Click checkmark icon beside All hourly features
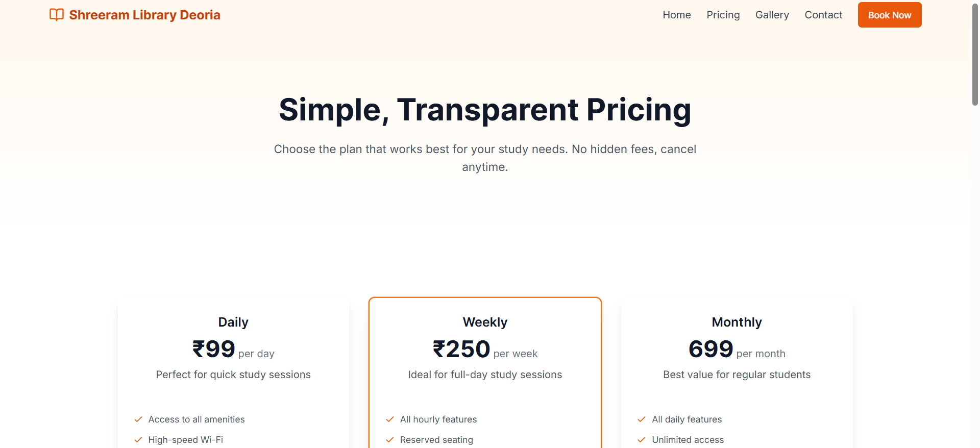 [390, 419]
